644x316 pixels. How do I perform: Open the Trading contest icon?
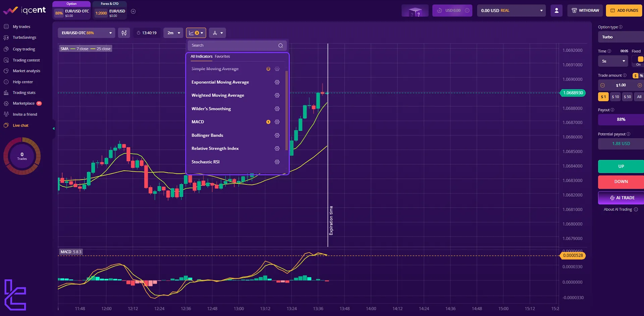[6, 60]
